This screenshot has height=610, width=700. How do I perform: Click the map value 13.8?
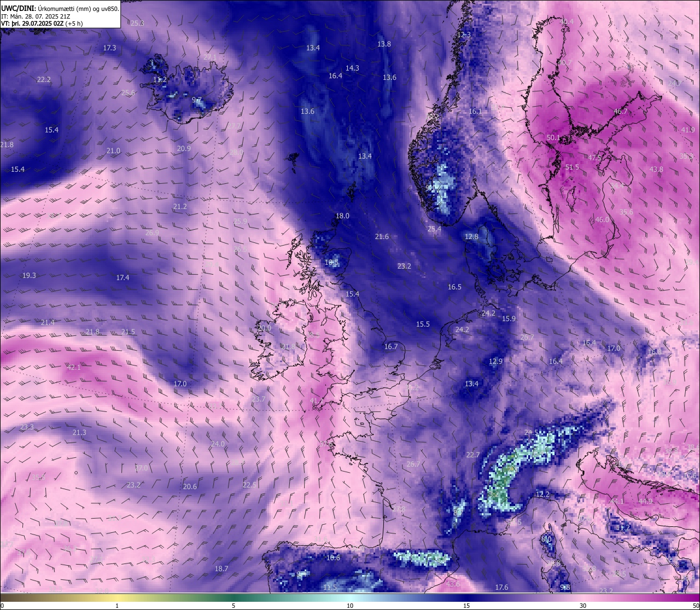384,44
